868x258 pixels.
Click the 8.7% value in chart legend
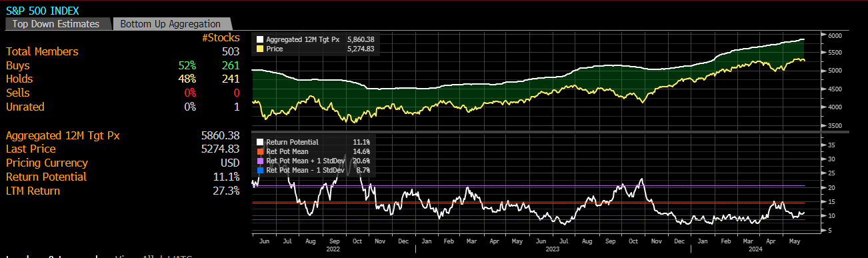click(x=363, y=170)
